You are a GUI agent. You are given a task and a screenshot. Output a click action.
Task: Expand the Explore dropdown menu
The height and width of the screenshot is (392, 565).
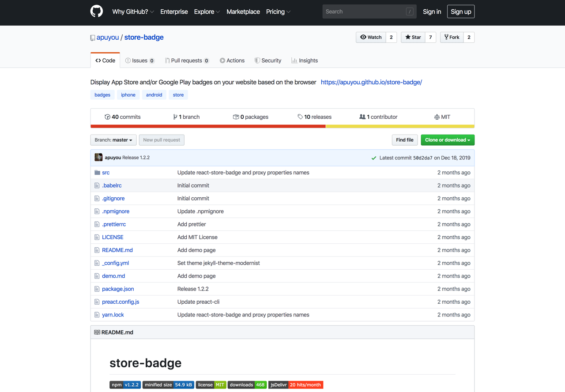tap(207, 11)
